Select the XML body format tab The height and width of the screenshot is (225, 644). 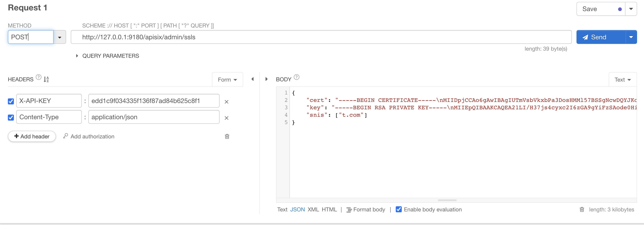point(313,210)
